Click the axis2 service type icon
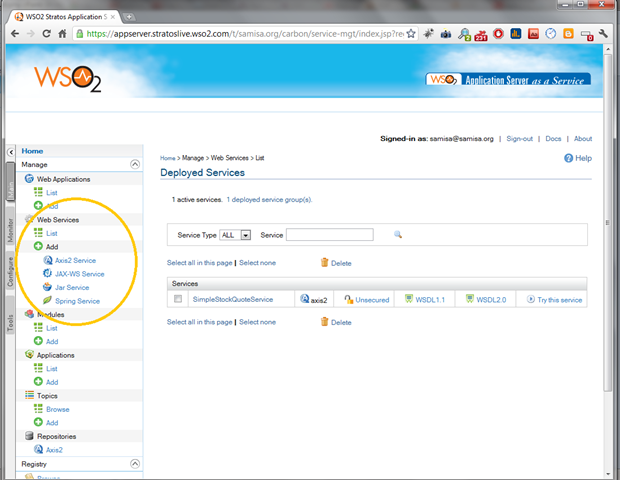This screenshot has height=480, width=620. coord(304,299)
